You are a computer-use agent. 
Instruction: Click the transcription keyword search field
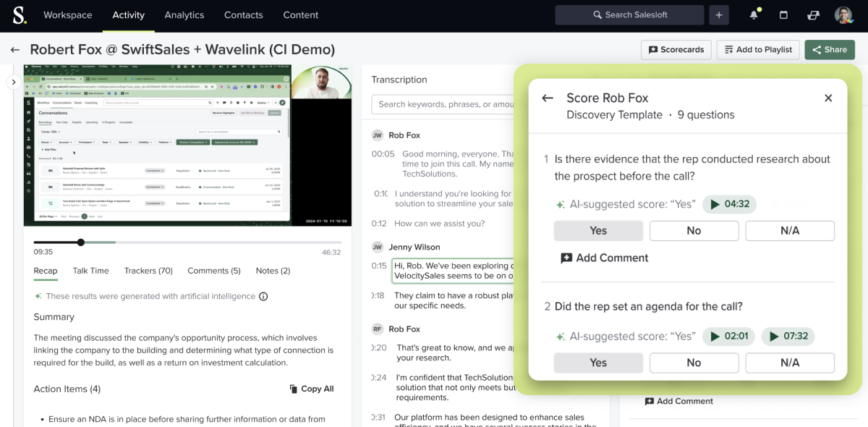tap(443, 104)
